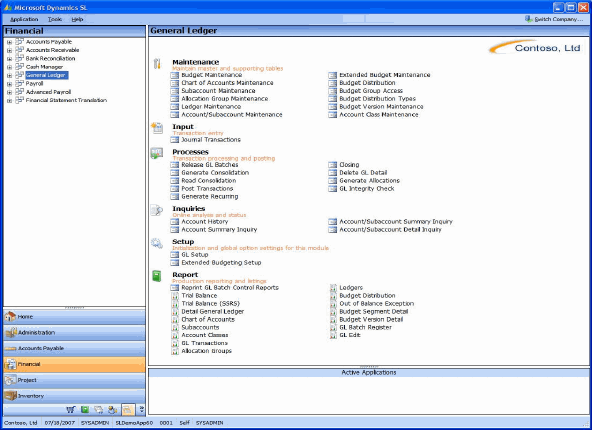The width and height of the screenshot is (592, 430).
Task: Open Detail General Ledger report
Action: (x=213, y=312)
